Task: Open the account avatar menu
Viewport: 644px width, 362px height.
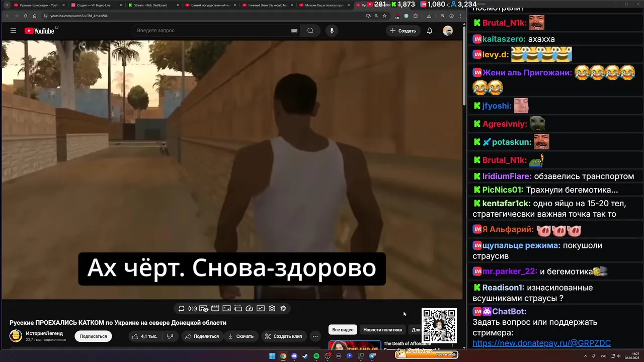Action: point(447,31)
